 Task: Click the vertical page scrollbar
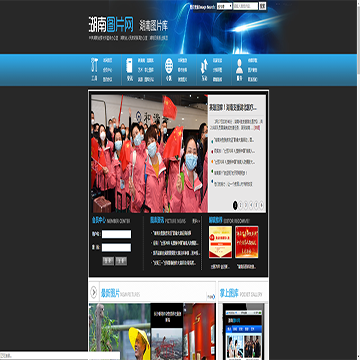click(x=358, y=180)
